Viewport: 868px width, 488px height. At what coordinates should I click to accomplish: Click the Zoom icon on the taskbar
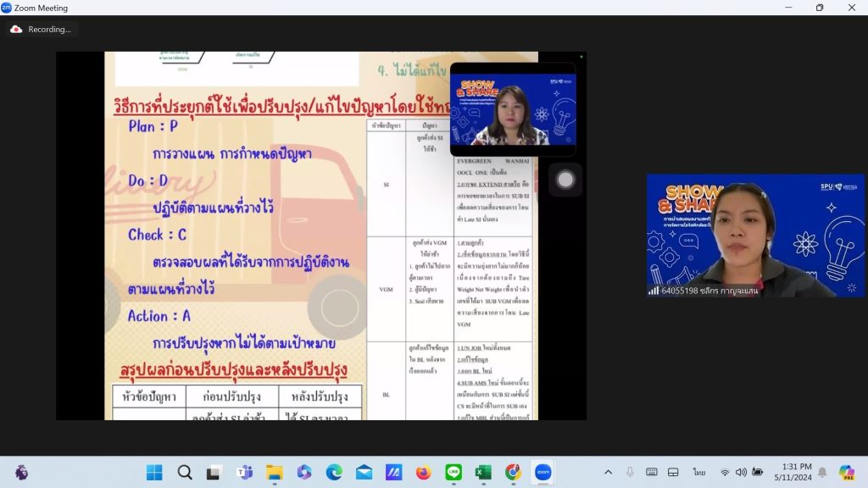click(x=543, y=473)
